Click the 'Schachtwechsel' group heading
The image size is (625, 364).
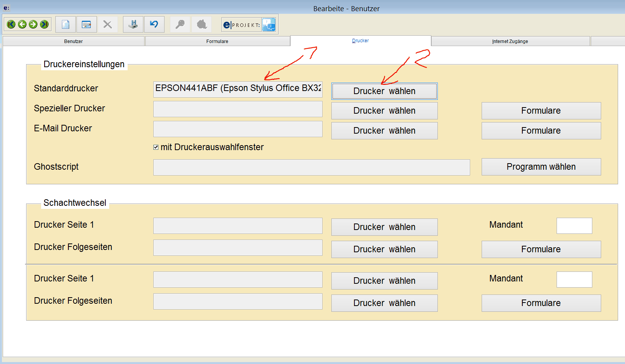tap(75, 203)
